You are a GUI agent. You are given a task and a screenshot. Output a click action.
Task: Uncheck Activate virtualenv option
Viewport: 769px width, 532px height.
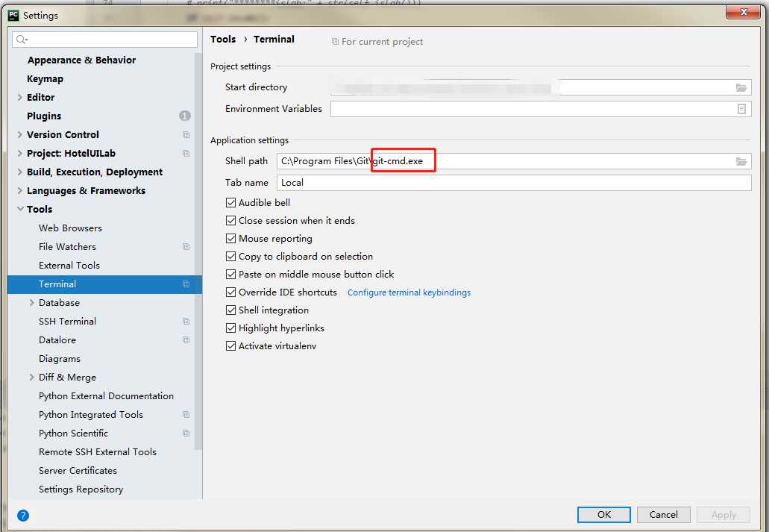tap(231, 346)
